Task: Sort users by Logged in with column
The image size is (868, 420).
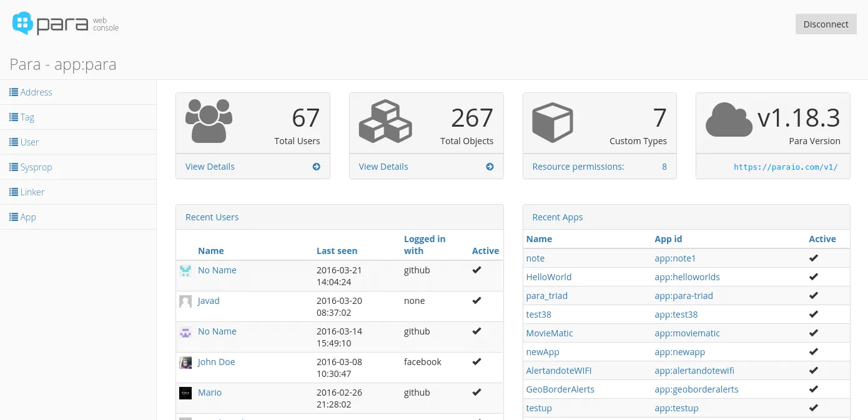Action: 424,245
